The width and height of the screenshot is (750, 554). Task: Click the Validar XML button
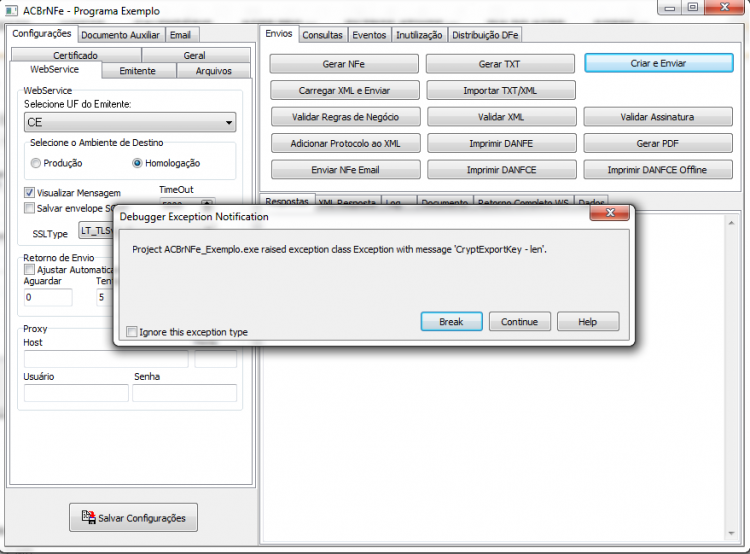click(x=501, y=117)
